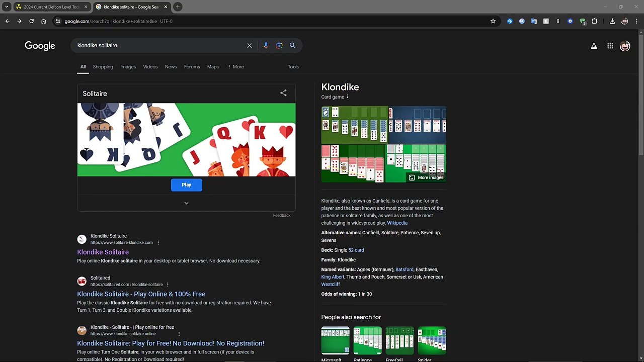Viewport: 644px width, 362px height.
Task: Start a voice search with the microphone
Action: click(266, 45)
